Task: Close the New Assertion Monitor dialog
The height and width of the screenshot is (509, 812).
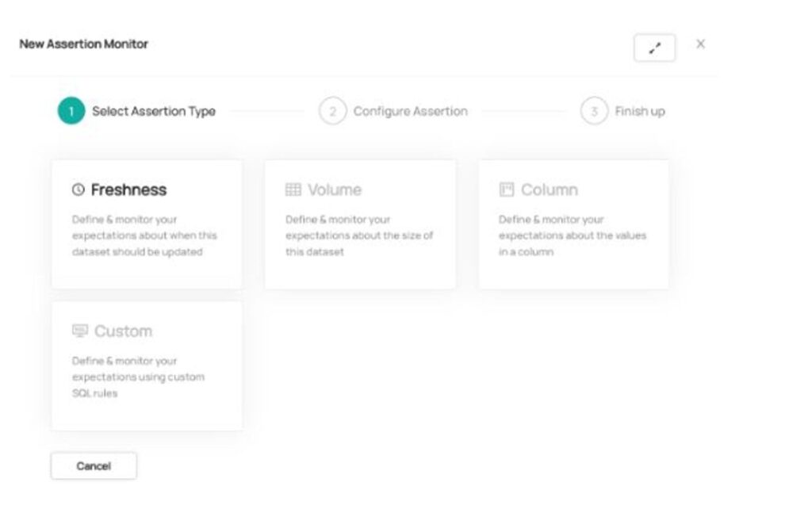Action: [x=700, y=44]
